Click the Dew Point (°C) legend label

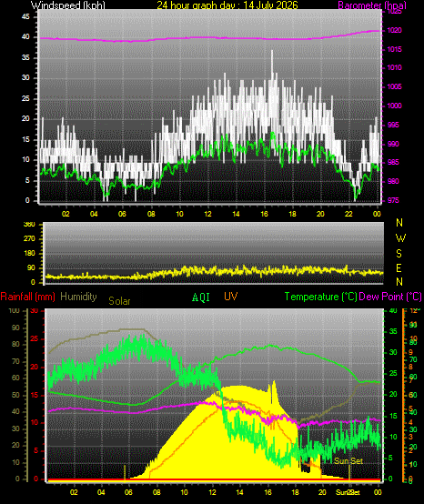(390, 297)
